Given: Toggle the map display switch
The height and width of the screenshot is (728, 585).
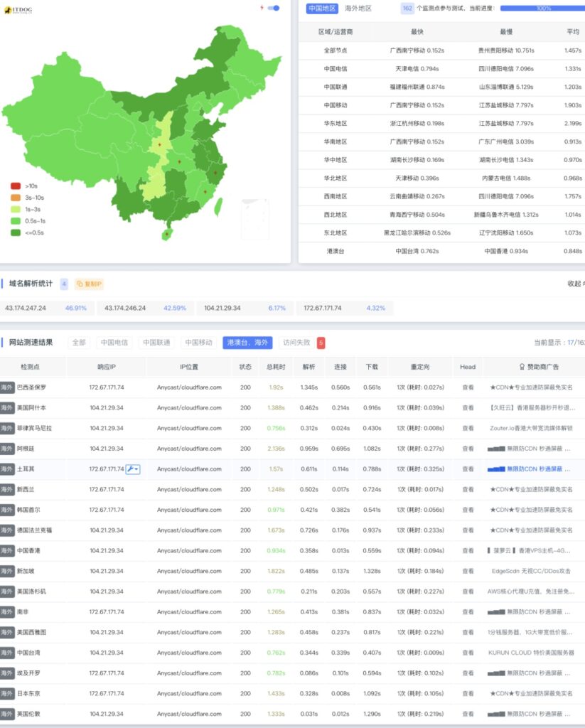Looking at the screenshot, I should click(274, 9).
